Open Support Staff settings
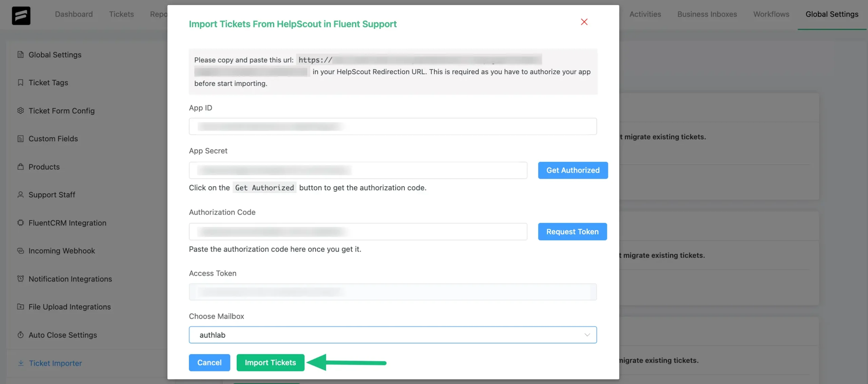 click(52, 195)
